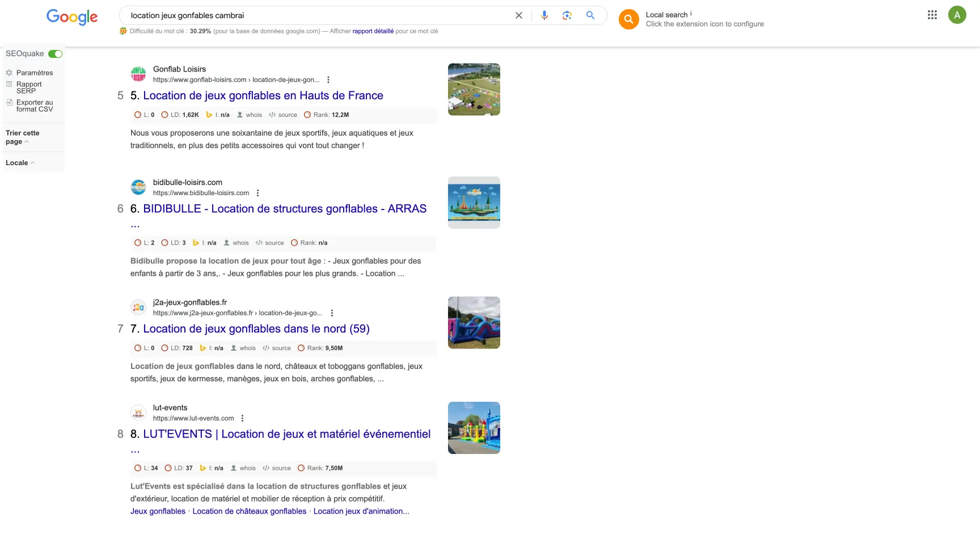Open the BIDIBULLE Location de structures gonflables link
The width and height of the screenshot is (980, 534).
click(284, 209)
